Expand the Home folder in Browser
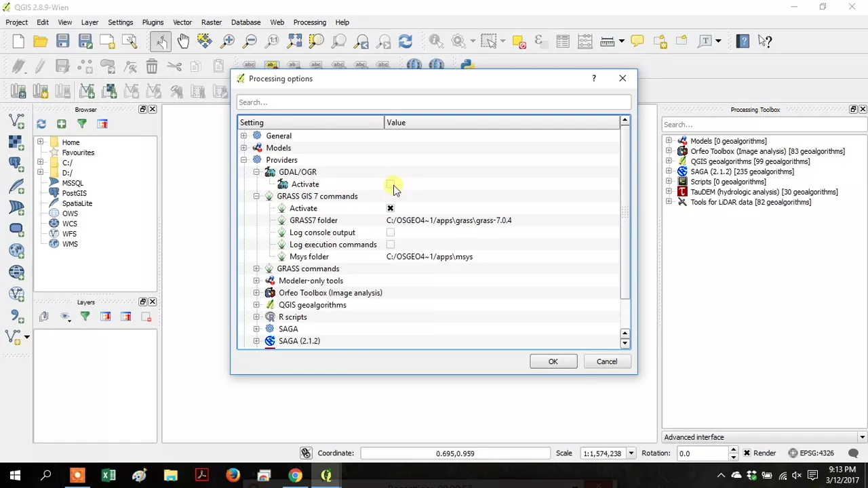868x488 pixels. pyautogui.click(x=41, y=142)
